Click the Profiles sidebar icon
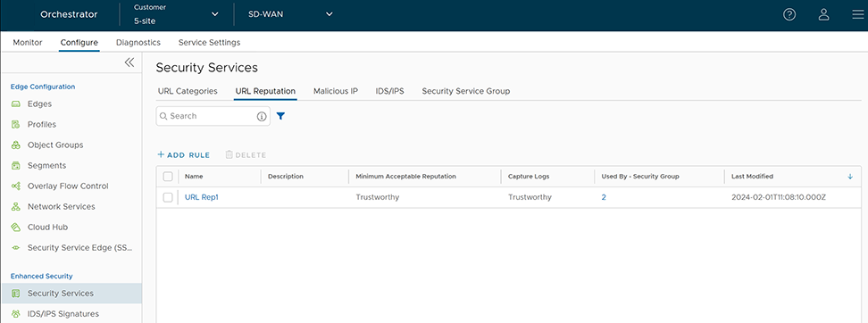The height and width of the screenshot is (323, 868). point(16,124)
